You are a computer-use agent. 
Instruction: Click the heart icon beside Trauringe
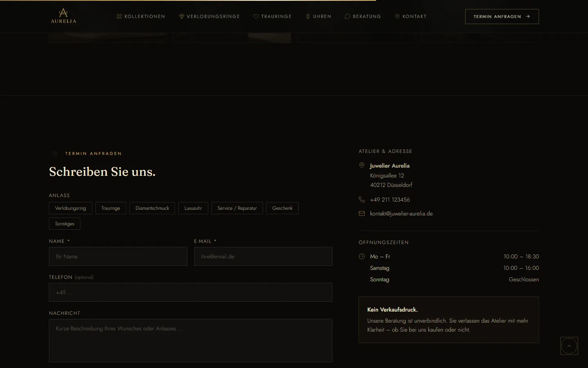(256, 16)
